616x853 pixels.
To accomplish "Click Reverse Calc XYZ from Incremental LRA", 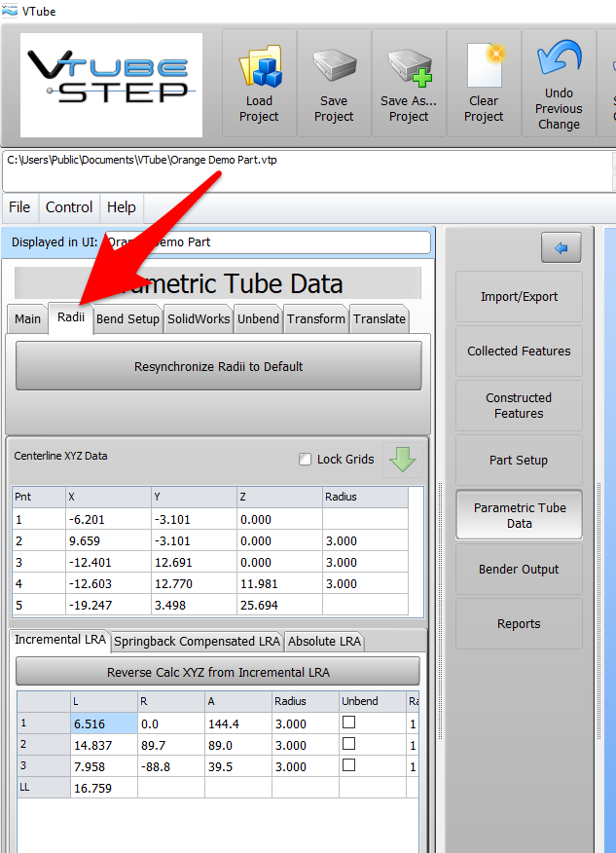I will [x=218, y=672].
